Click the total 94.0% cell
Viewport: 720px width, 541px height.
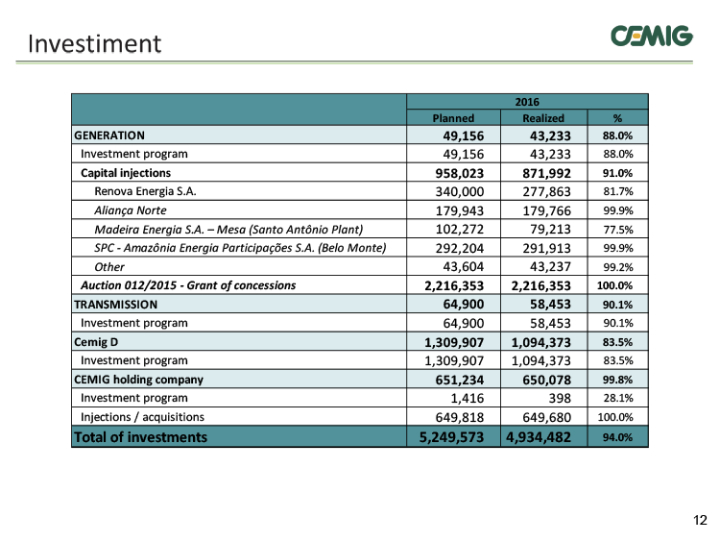[x=618, y=437]
